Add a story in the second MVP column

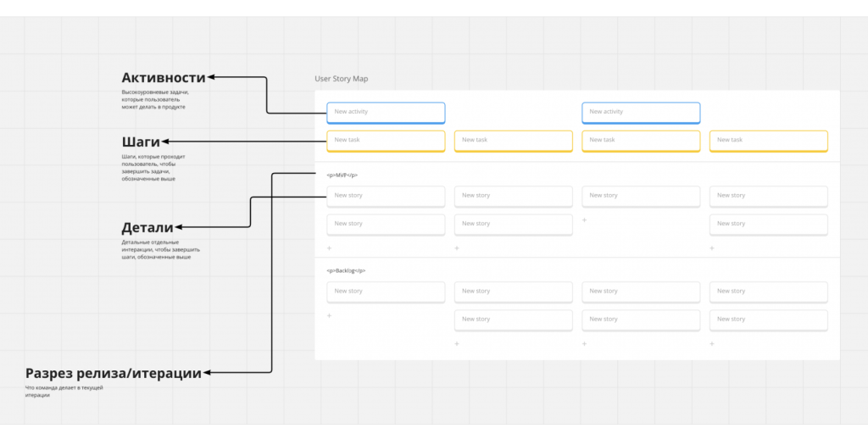[x=457, y=248]
